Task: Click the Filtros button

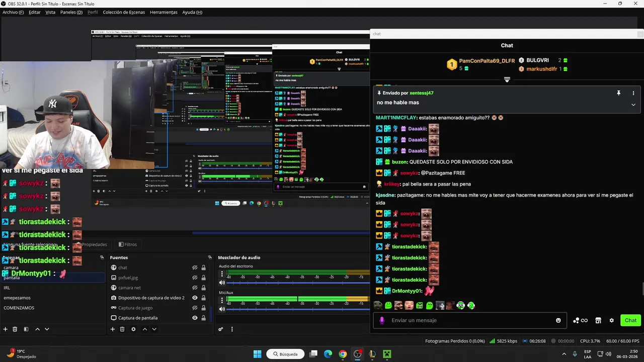Action: point(127,244)
